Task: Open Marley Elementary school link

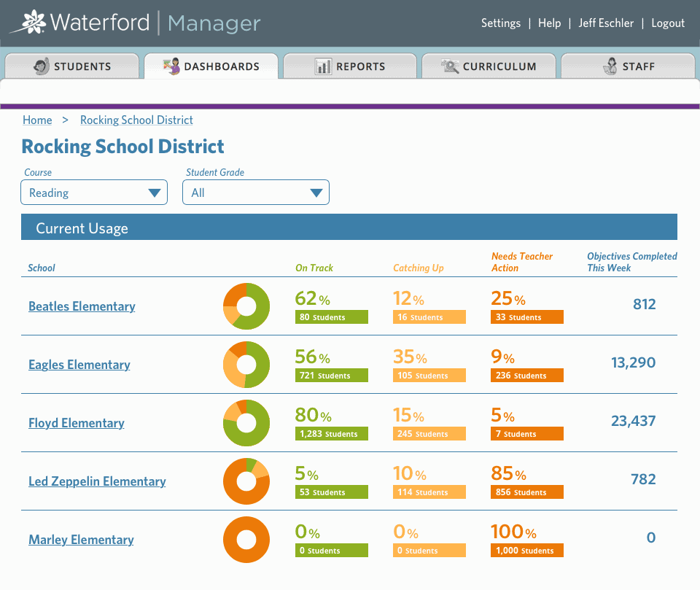Action: pos(81,540)
